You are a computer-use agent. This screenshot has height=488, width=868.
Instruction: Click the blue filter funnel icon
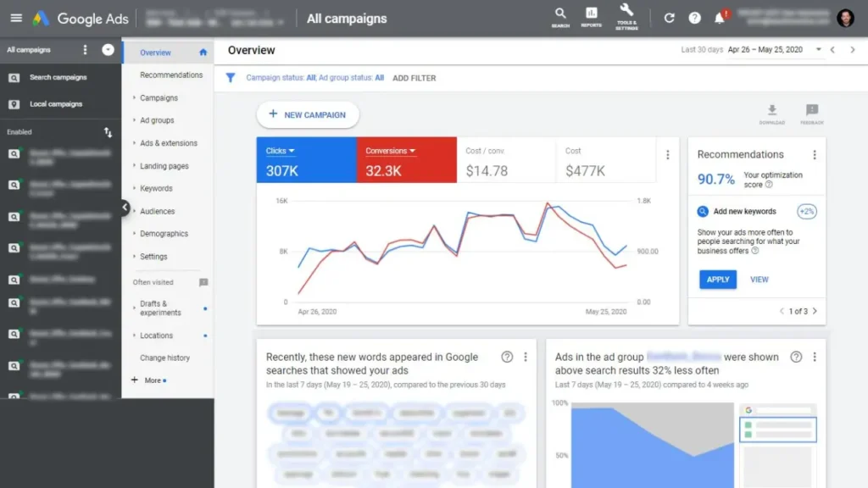coord(231,78)
